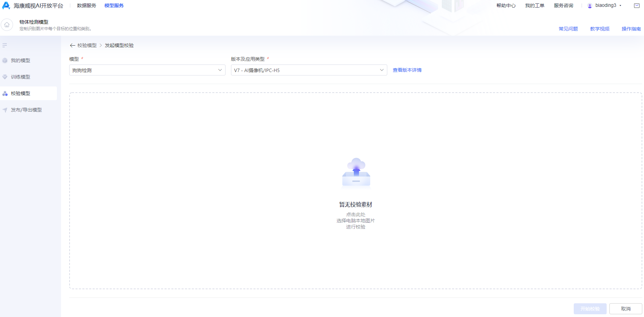Click the 查看版本详情 link

pos(407,70)
